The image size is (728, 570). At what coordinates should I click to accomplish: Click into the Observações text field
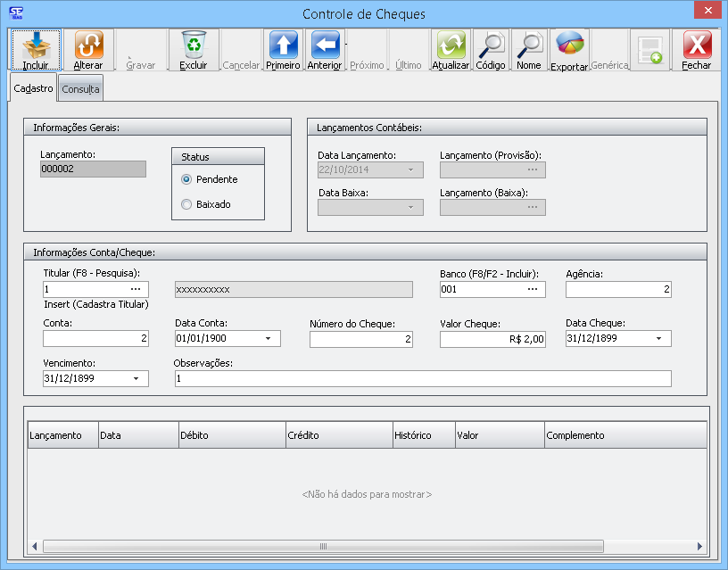click(421, 378)
